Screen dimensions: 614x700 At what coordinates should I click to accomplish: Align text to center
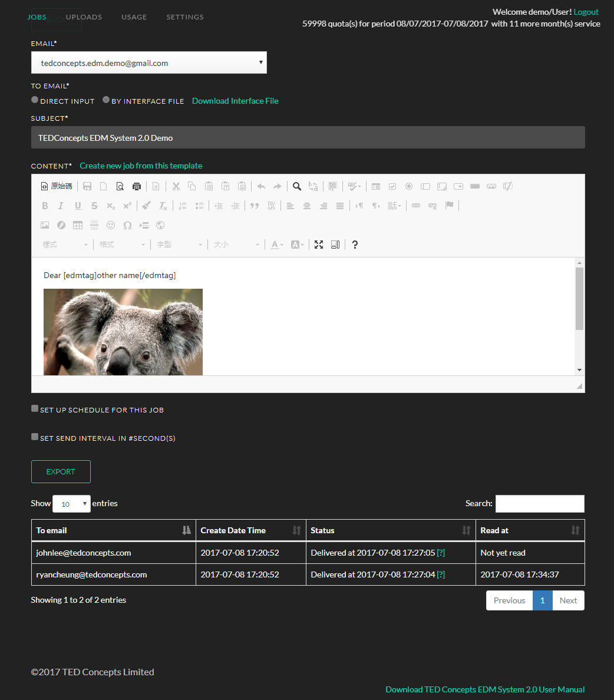307,206
